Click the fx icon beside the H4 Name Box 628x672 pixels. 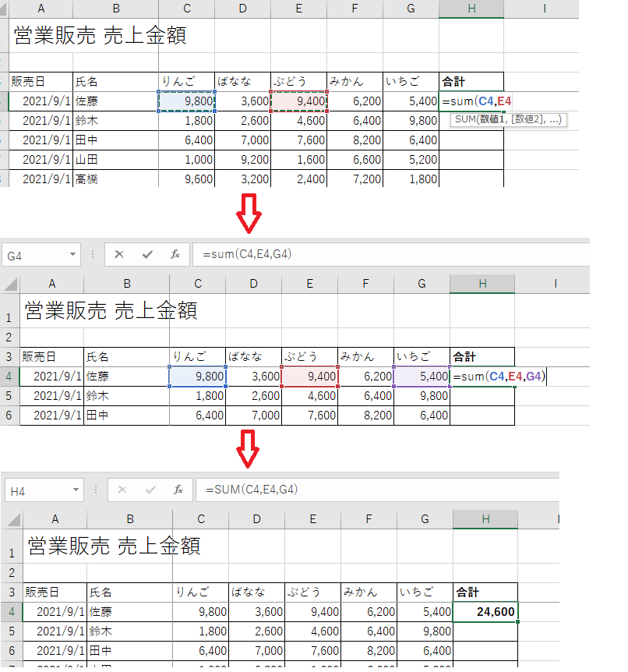click(178, 490)
